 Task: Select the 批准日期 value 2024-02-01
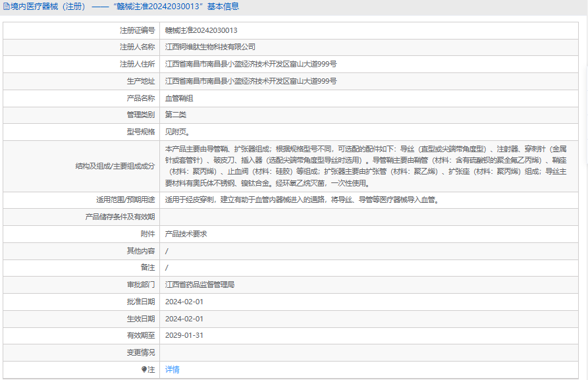pyautogui.click(x=184, y=302)
